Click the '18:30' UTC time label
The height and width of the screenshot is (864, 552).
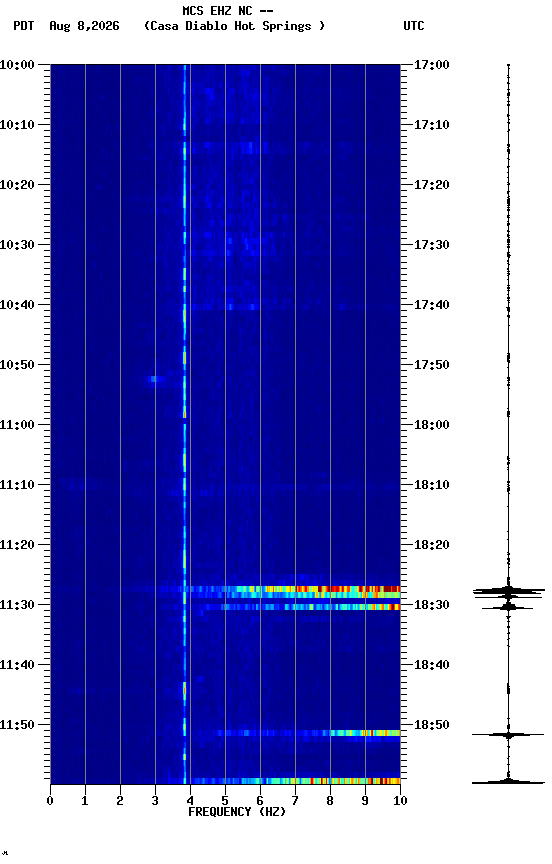[x=432, y=605]
